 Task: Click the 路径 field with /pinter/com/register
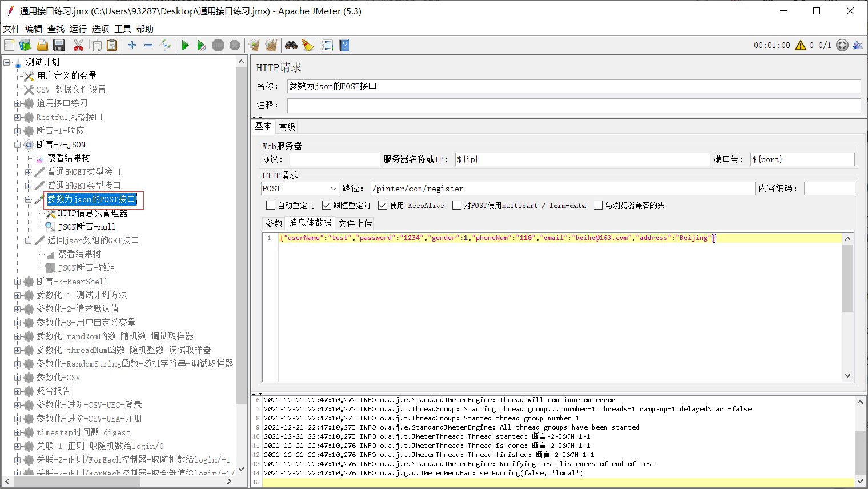pos(562,189)
